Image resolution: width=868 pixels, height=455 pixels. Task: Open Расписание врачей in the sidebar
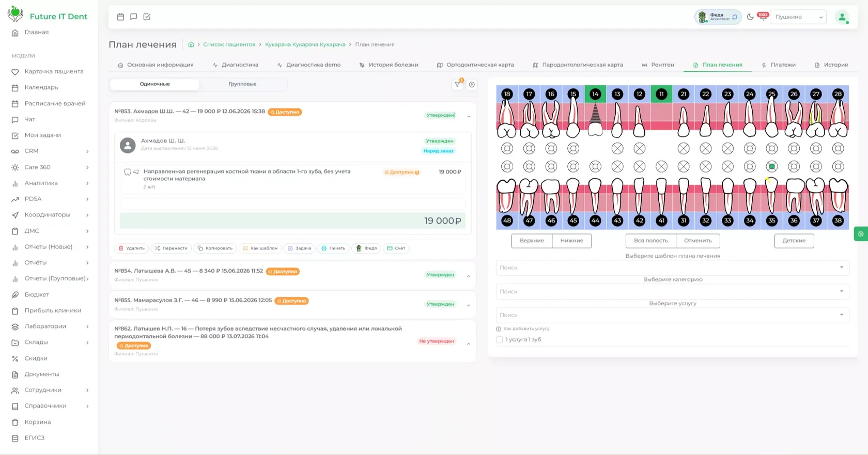(x=55, y=104)
